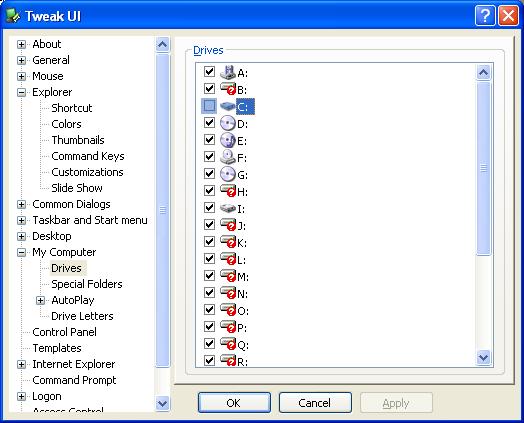
Task: Click the audio CD drive E: icon
Action: 228,140
